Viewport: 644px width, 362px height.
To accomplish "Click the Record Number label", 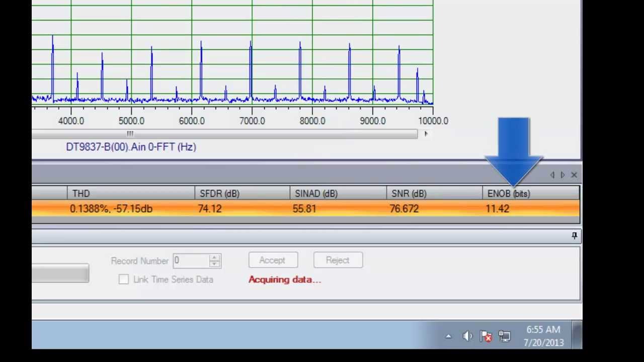I will (x=139, y=261).
